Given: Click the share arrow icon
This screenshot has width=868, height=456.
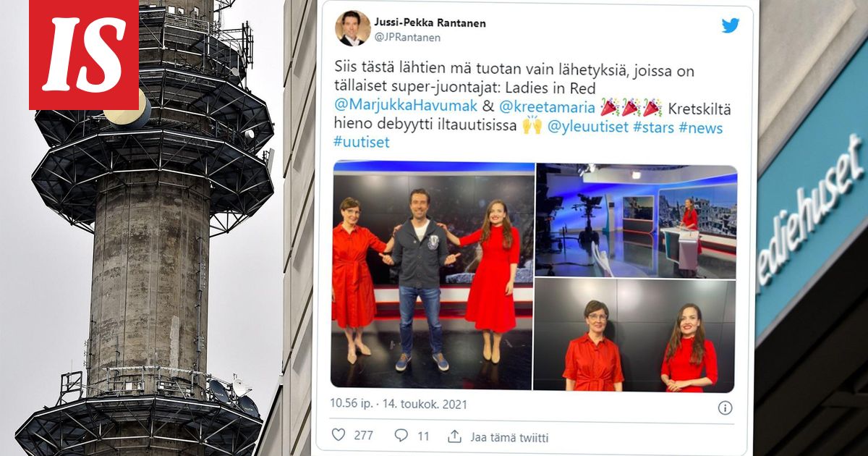Looking at the screenshot, I should (454, 436).
